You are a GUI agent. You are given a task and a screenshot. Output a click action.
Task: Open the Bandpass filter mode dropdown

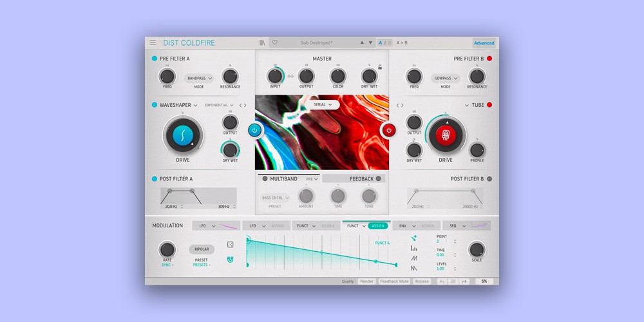[x=199, y=78]
